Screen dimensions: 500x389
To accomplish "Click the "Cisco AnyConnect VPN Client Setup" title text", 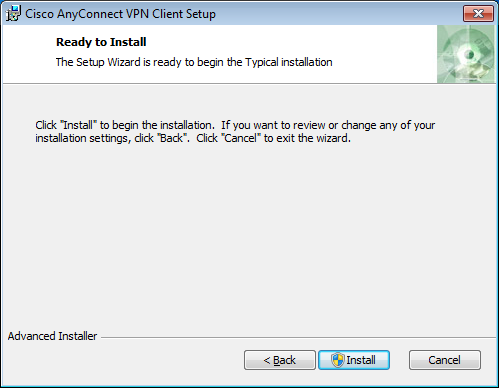I will (x=120, y=14).
